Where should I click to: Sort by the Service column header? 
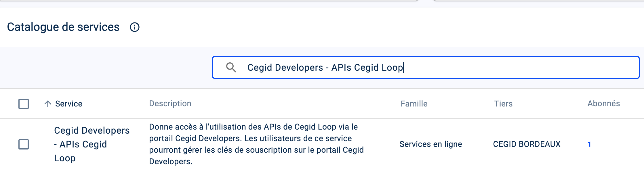tap(69, 104)
